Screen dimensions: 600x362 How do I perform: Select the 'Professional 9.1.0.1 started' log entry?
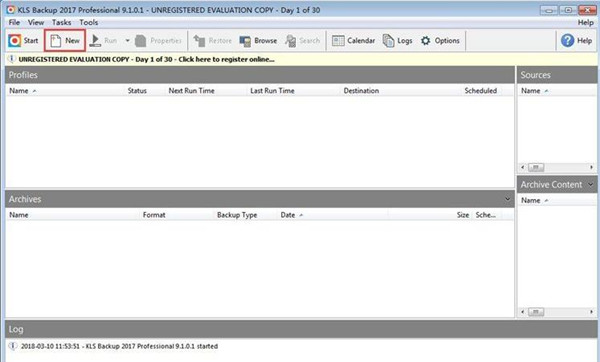click(119, 346)
